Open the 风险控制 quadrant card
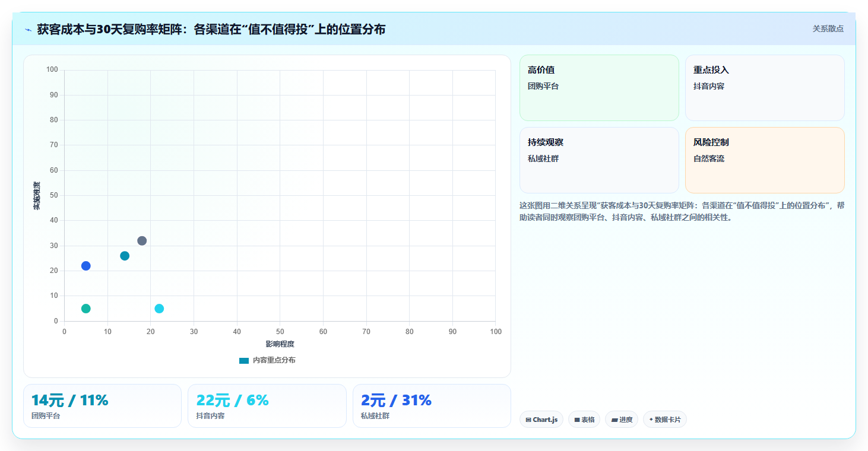 [x=765, y=160]
